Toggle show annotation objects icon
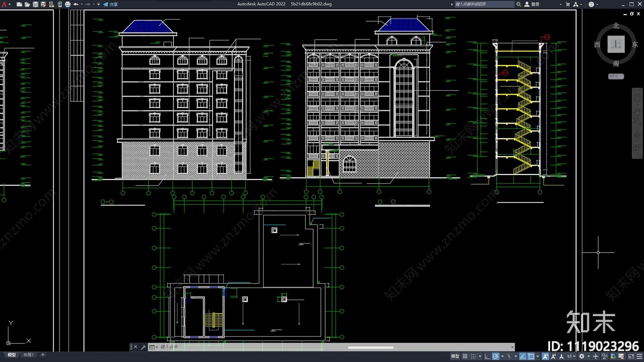The height and width of the screenshot is (362, 644). point(545,356)
